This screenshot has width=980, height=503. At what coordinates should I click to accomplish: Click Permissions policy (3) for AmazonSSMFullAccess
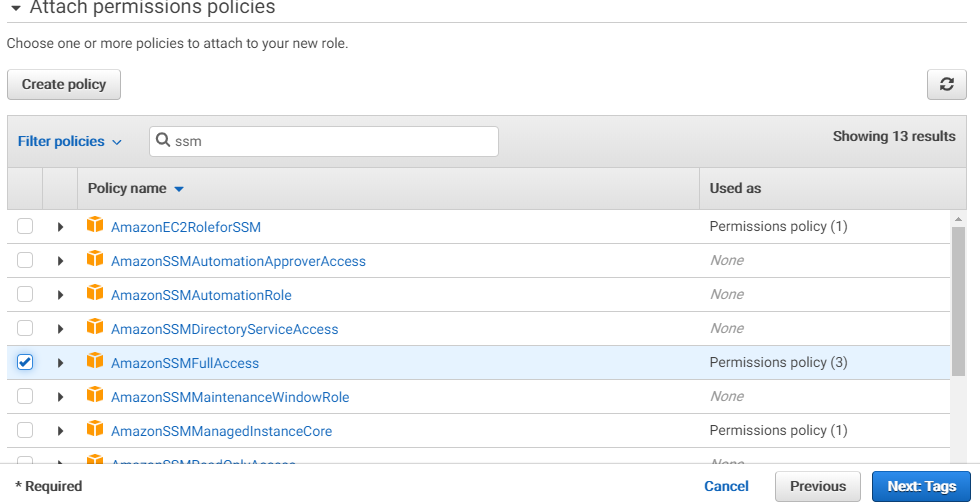click(x=778, y=362)
